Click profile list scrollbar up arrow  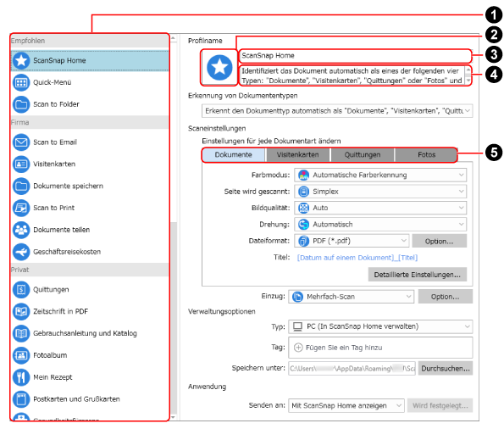click(x=174, y=38)
